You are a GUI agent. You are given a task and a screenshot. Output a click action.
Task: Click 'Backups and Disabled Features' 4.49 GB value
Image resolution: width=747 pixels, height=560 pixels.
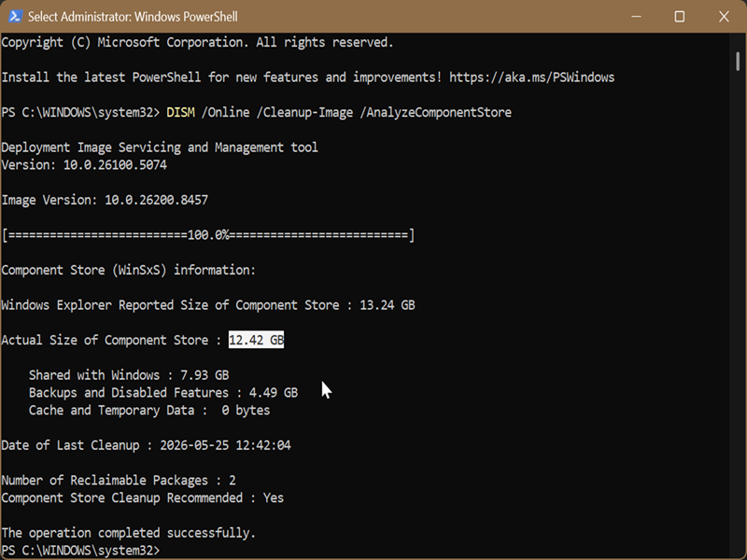(274, 392)
